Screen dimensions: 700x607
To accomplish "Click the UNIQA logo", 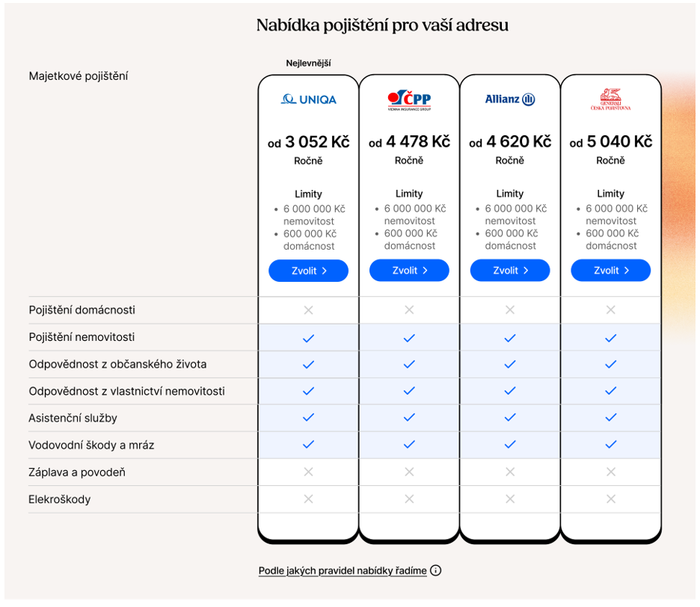I will coord(308,99).
